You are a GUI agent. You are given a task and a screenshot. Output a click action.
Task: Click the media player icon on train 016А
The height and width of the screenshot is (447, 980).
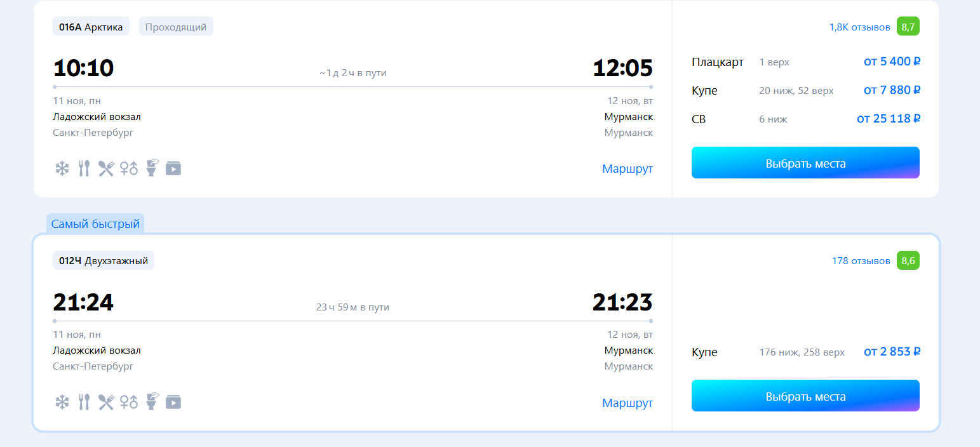173,168
